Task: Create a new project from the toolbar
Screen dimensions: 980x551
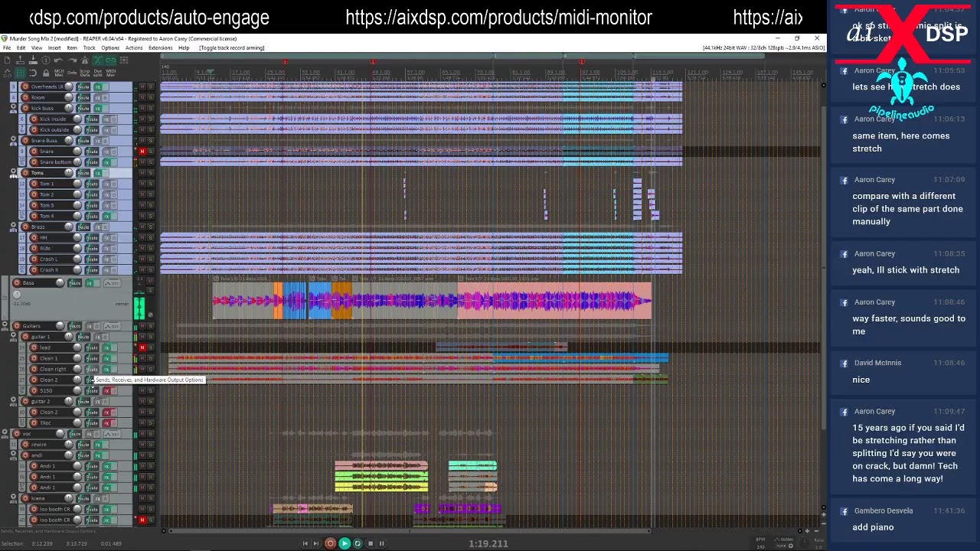Action: click(8, 60)
